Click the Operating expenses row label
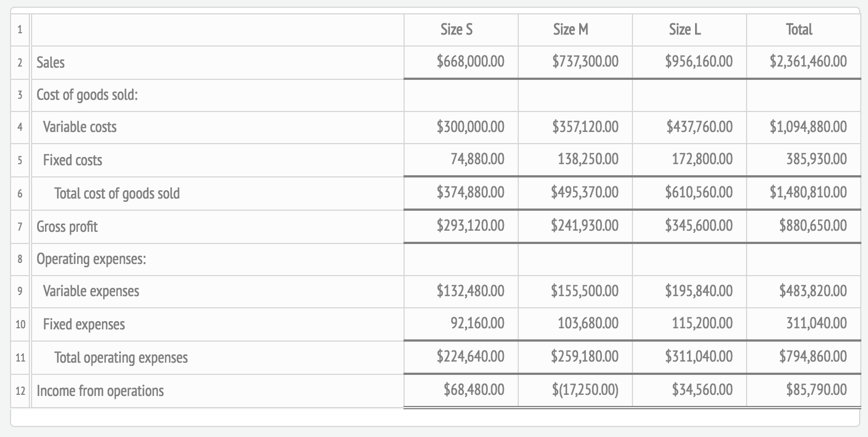 point(91,259)
